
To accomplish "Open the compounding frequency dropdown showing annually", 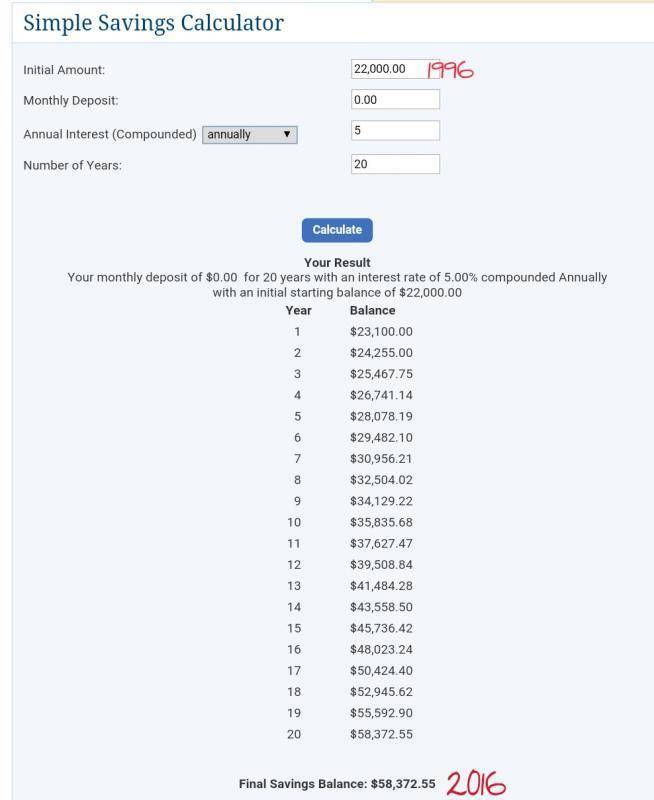I will pos(250,134).
